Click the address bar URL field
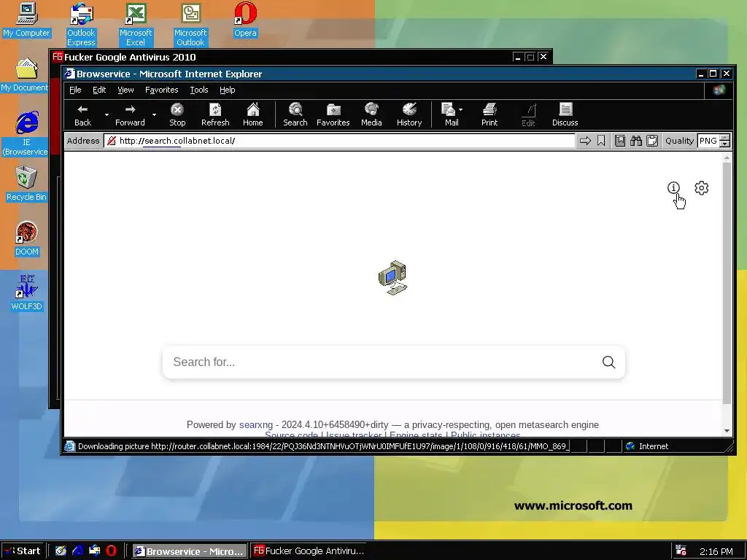The width and height of the screenshot is (747, 560). tap(339, 141)
